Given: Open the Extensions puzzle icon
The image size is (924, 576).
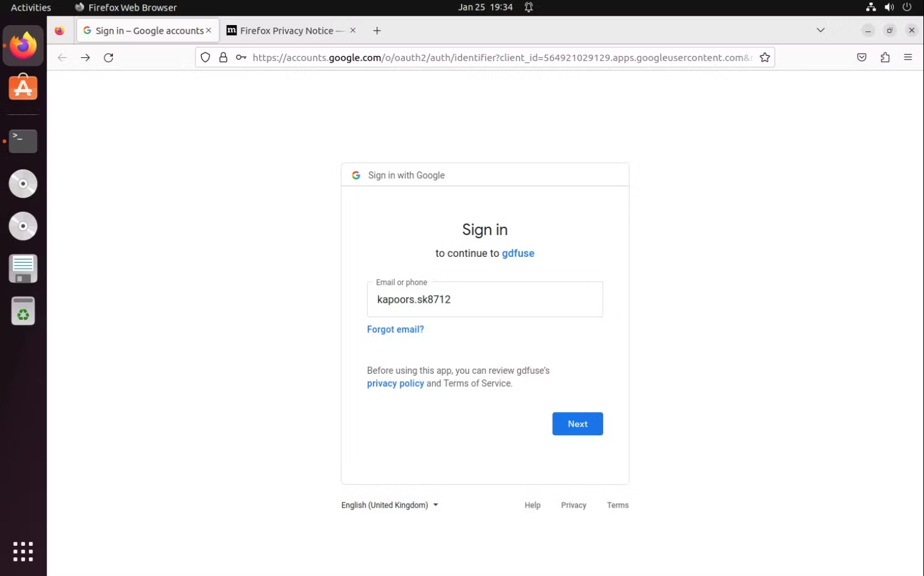Looking at the screenshot, I should (x=885, y=58).
